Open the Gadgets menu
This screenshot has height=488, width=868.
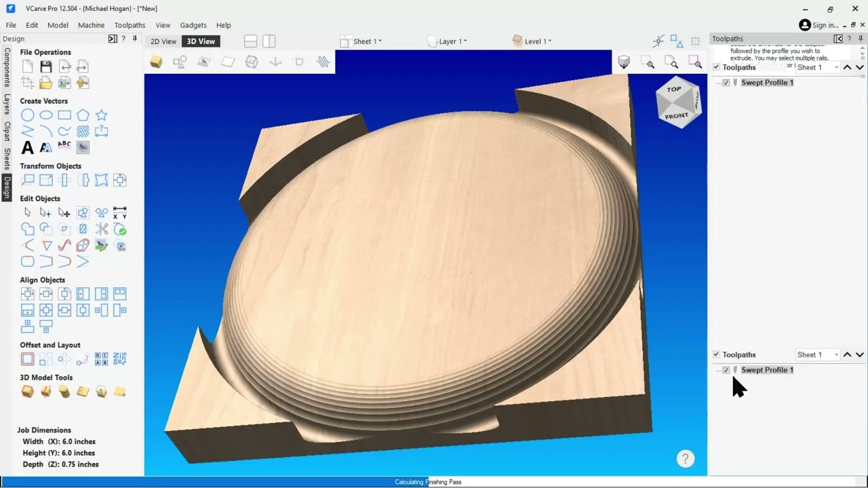193,25
